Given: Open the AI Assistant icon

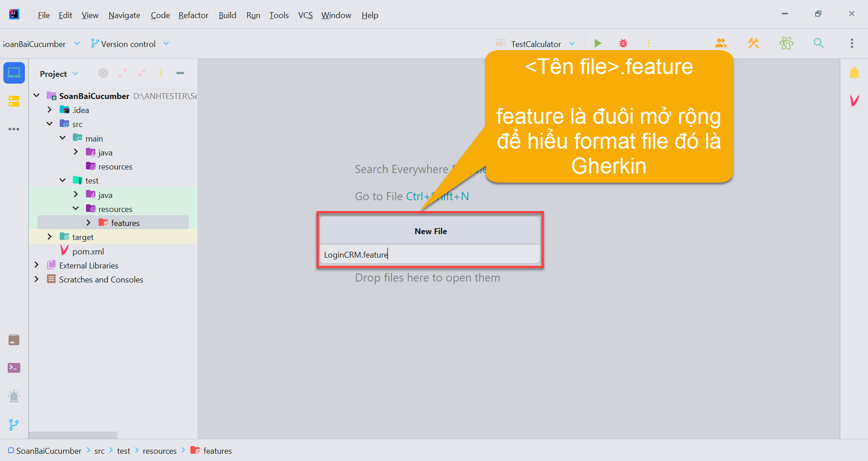Looking at the screenshot, I should coord(786,43).
